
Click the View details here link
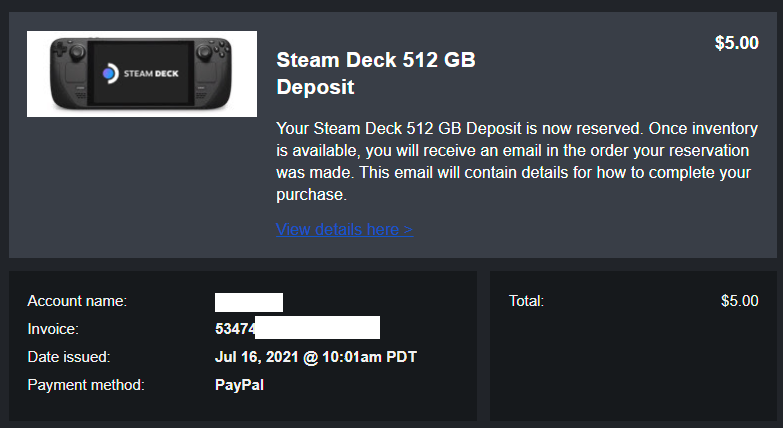344,229
